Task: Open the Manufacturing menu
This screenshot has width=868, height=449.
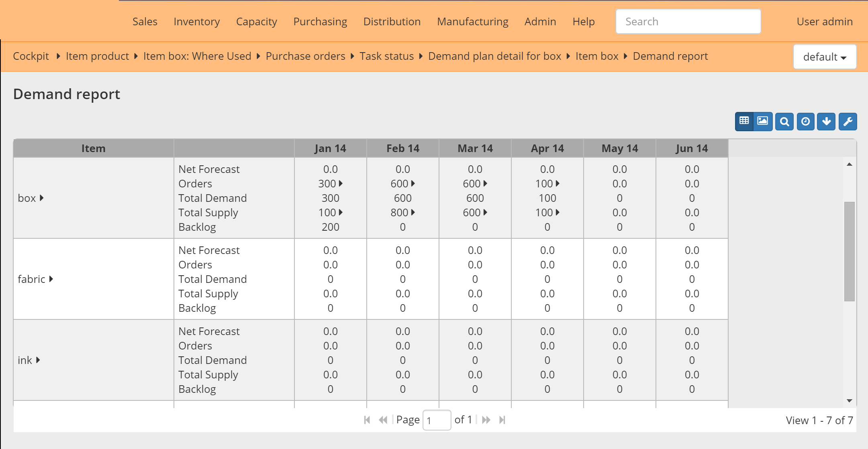Action: point(472,21)
